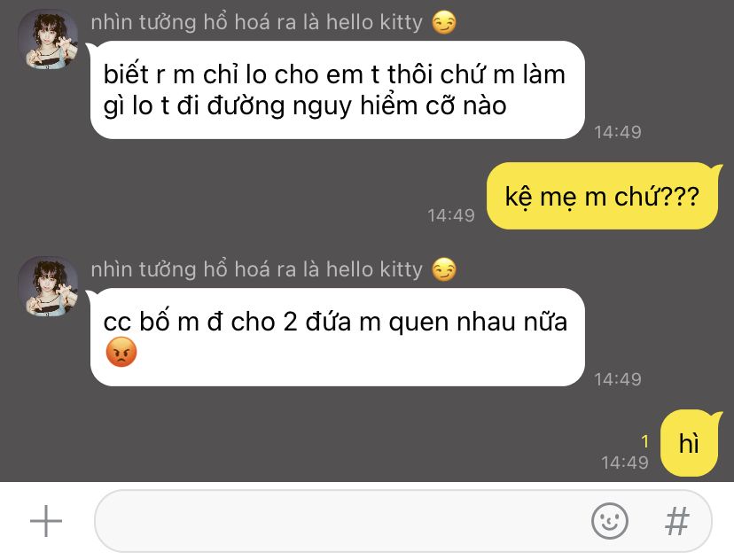Tap the second sender name above "cc bố m" message
The image size is (734, 560).
[x=256, y=269]
